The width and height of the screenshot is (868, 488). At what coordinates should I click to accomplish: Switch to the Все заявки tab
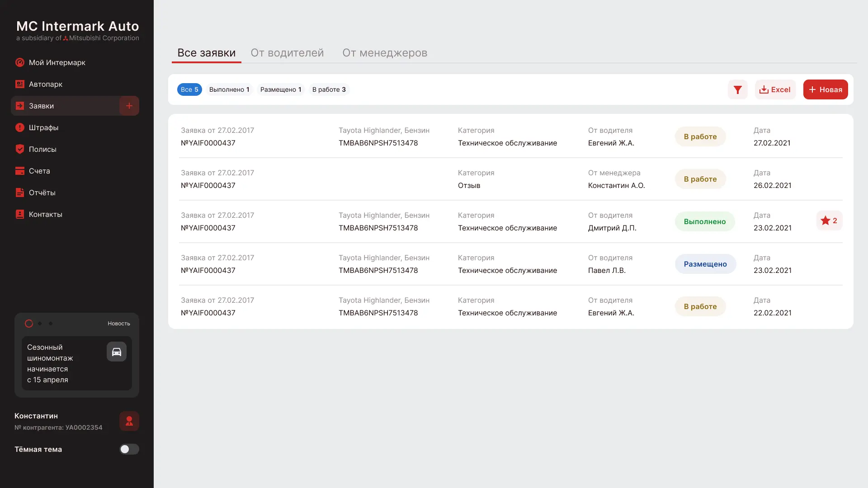207,53
